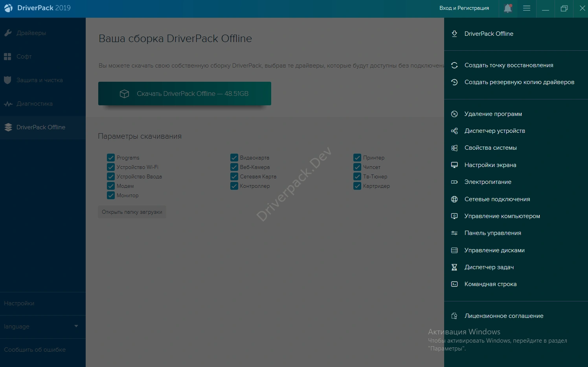Image resolution: width=588 pixels, height=367 pixels.
Task: Uncheck the Тв-Тюнер checkbox
Action: (357, 176)
